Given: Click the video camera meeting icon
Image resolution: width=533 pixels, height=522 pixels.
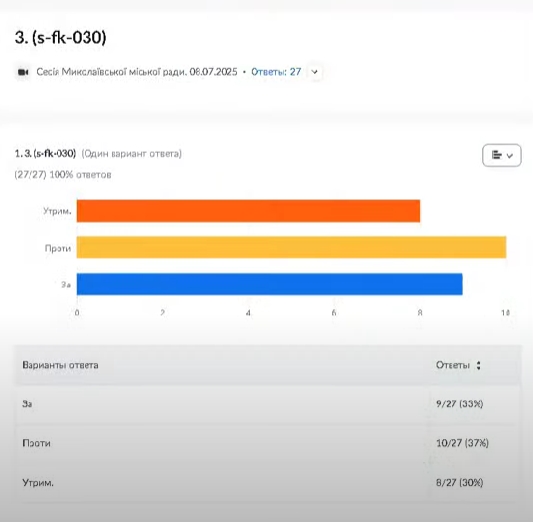Looking at the screenshot, I should [x=23, y=72].
